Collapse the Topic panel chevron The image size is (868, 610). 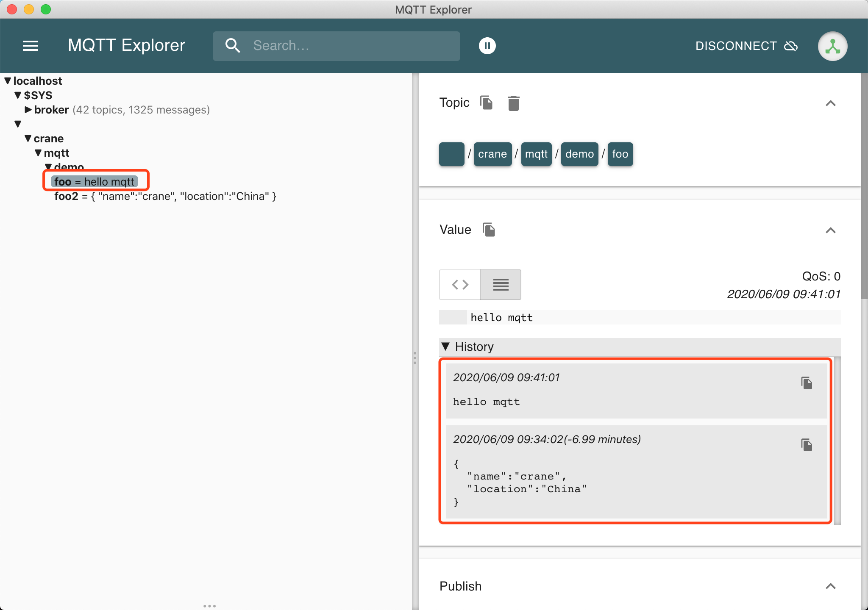[x=830, y=103]
